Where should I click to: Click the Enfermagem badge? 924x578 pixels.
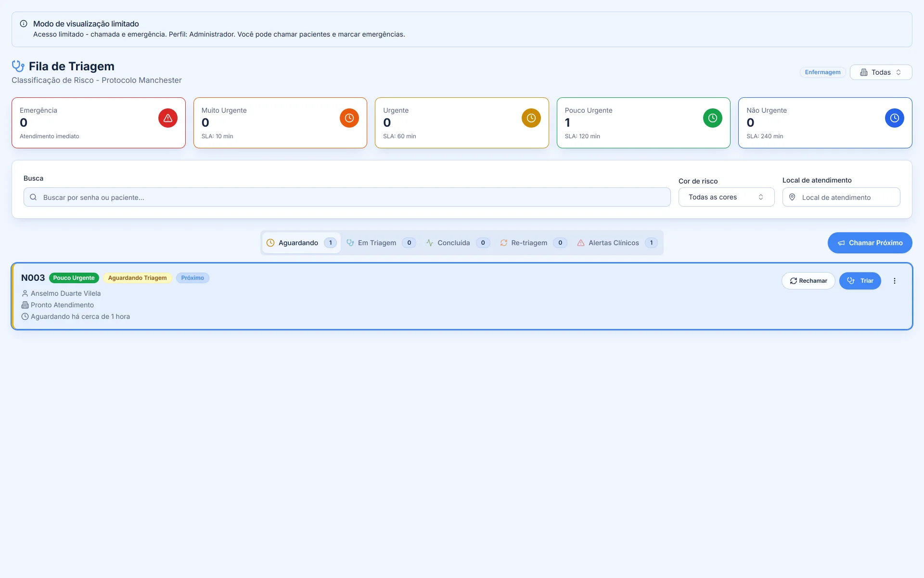822,72
